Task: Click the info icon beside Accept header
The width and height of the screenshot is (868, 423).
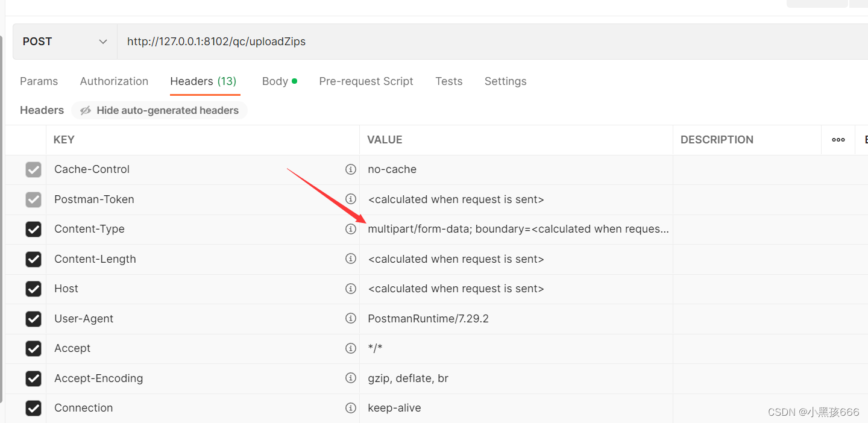Action: [x=351, y=348]
